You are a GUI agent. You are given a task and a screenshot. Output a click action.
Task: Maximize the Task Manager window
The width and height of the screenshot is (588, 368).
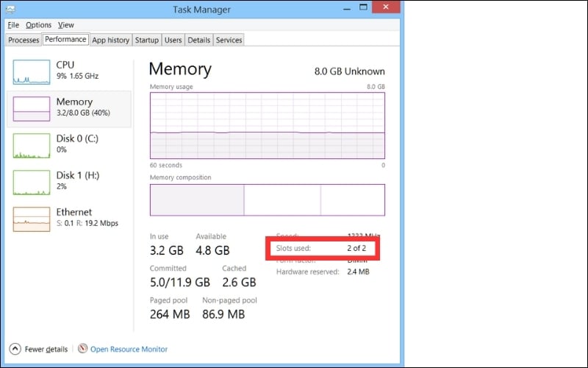pyautogui.click(x=363, y=7)
